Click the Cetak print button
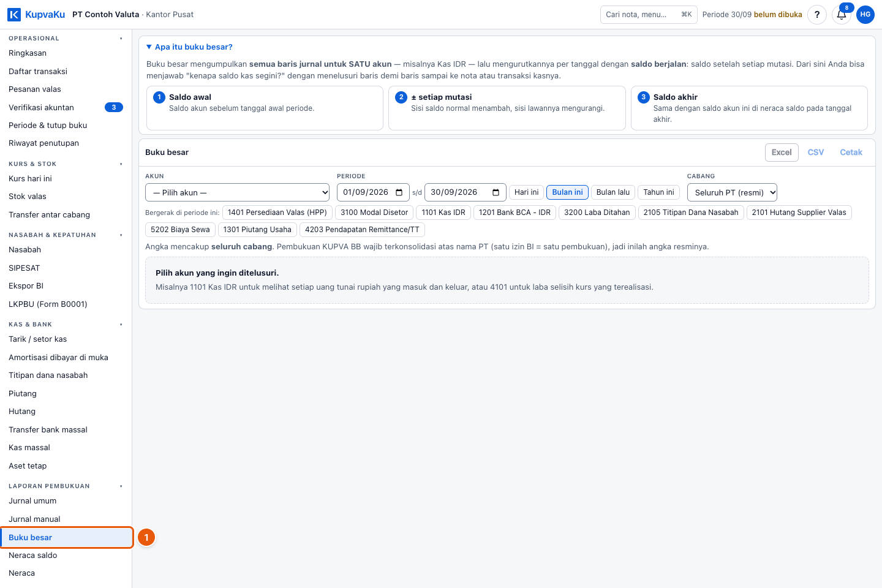 tap(851, 153)
